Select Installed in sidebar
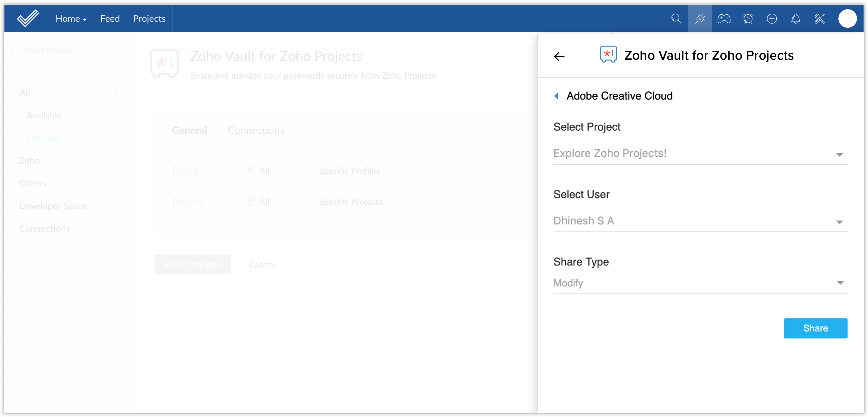 [x=42, y=138]
